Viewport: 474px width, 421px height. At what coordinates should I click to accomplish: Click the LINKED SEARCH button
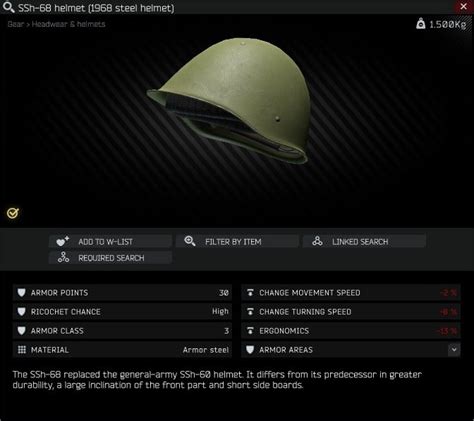pyautogui.click(x=364, y=241)
